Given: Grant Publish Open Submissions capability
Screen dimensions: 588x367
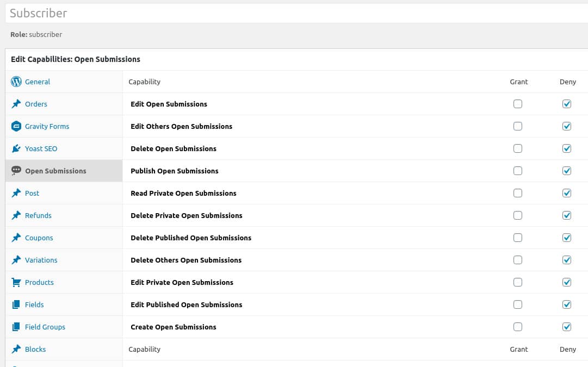Looking at the screenshot, I should [x=517, y=171].
